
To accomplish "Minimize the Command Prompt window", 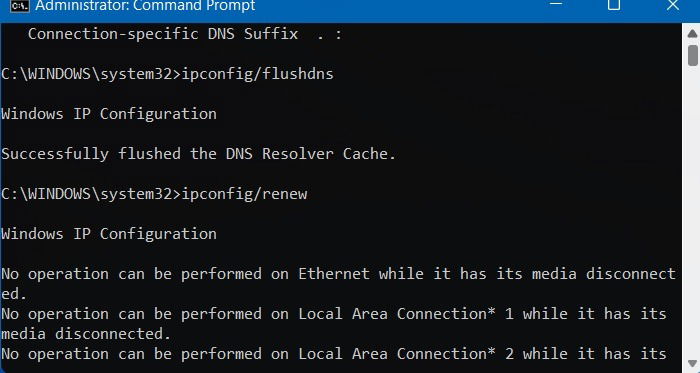I will click(x=556, y=4).
